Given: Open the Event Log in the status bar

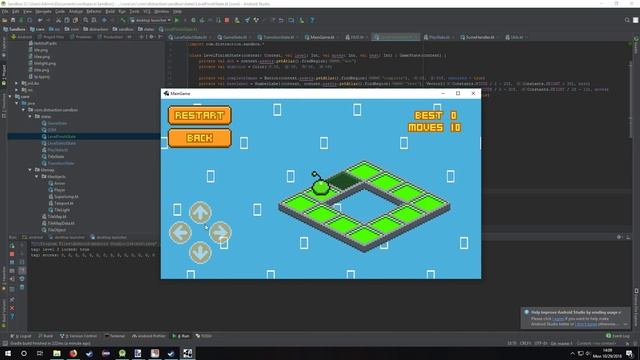Looking at the screenshot, I should pos(618,336).
